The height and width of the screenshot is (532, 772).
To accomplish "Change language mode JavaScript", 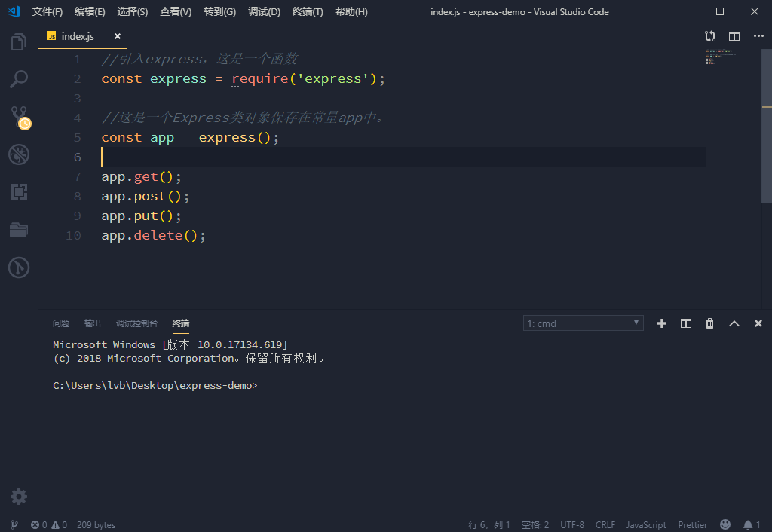I will 646,525.
